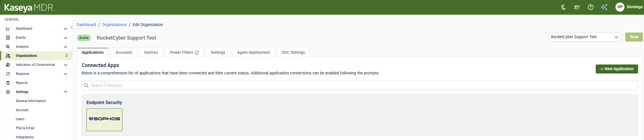The width and height of the screenshot is (644, 140).
Task: Click the Respond refresh icon in sidebar
Action: pyautogui.click(x=8, y=74)
